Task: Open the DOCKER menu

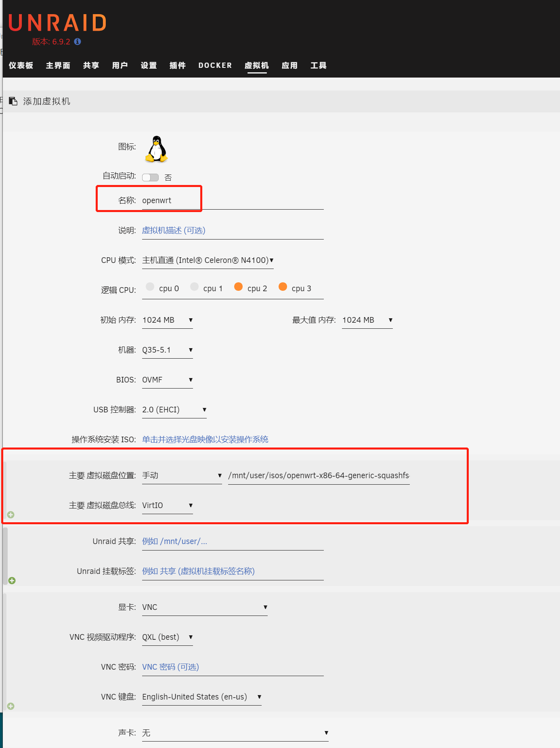Action: pyautogui.click(x=215, y=65)
